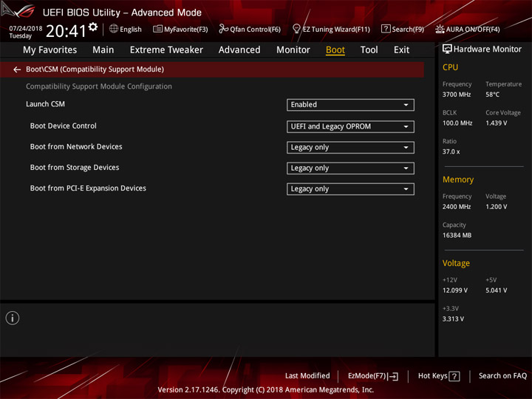This screenshot has height=399, width=532.
Task: Go to the Exit tab
Action: (x=401, y=50)
